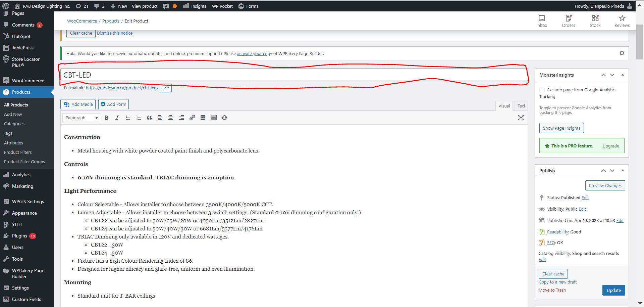Click the Update button
This screenshot has height=307, width=644.
point(613,290)
